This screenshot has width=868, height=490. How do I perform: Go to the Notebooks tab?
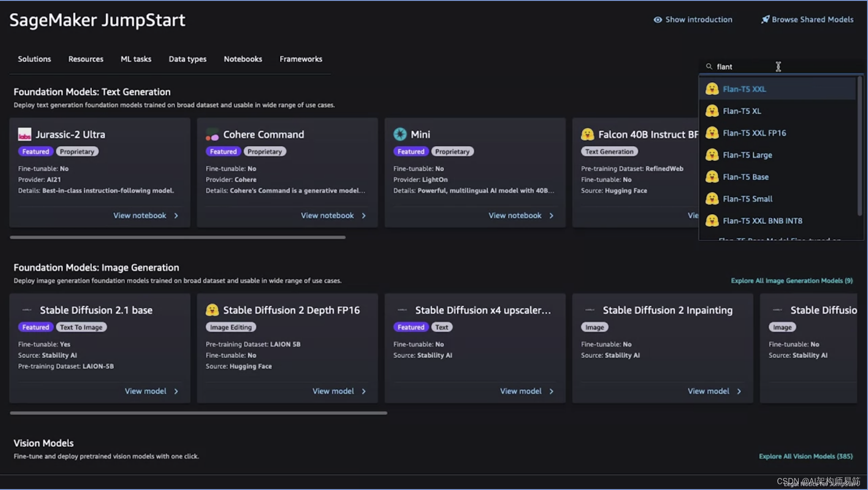pyautogui.click(x=243, y=59)
